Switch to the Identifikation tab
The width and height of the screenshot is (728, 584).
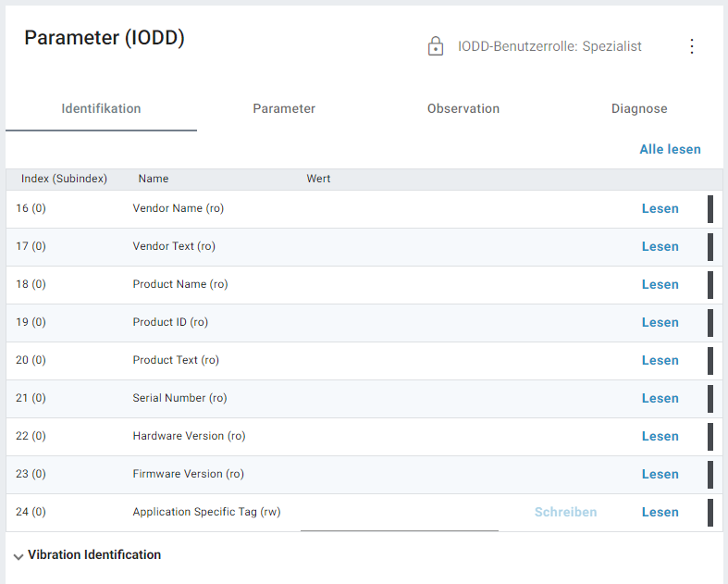click(101, 108)
